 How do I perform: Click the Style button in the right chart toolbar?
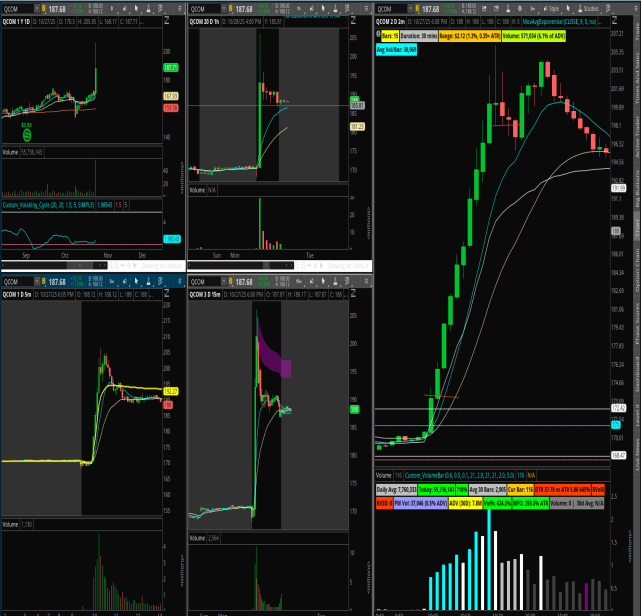point(551,9)
